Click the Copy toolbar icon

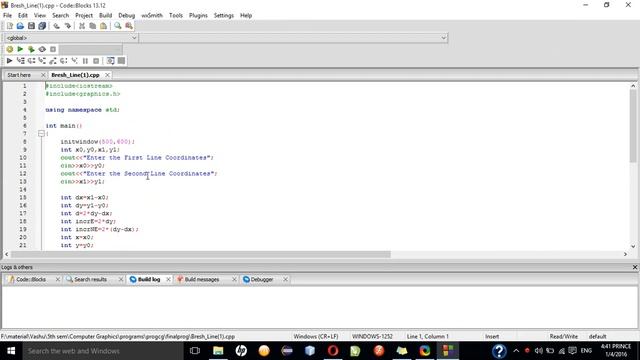pyautogui.click(x=93, y=26)
